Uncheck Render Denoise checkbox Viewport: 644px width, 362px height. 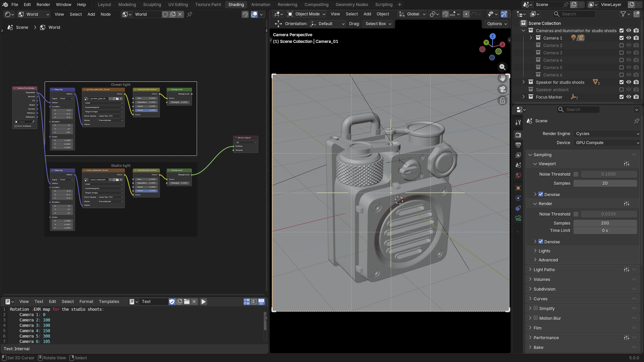click(541, 242)
